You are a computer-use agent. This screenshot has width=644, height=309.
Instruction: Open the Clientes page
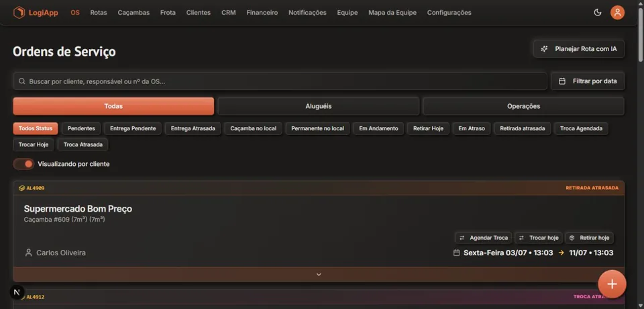[x=199, y=12]
